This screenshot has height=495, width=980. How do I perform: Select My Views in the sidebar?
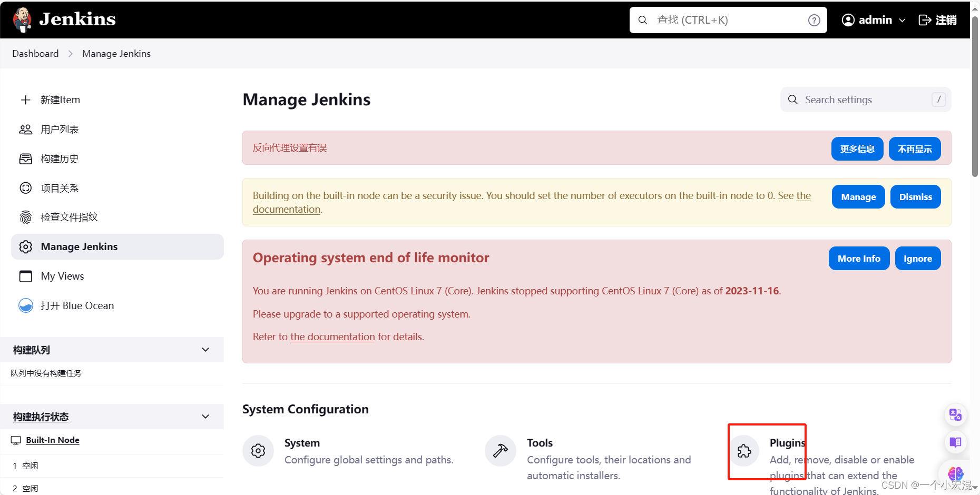click(62, 276)
